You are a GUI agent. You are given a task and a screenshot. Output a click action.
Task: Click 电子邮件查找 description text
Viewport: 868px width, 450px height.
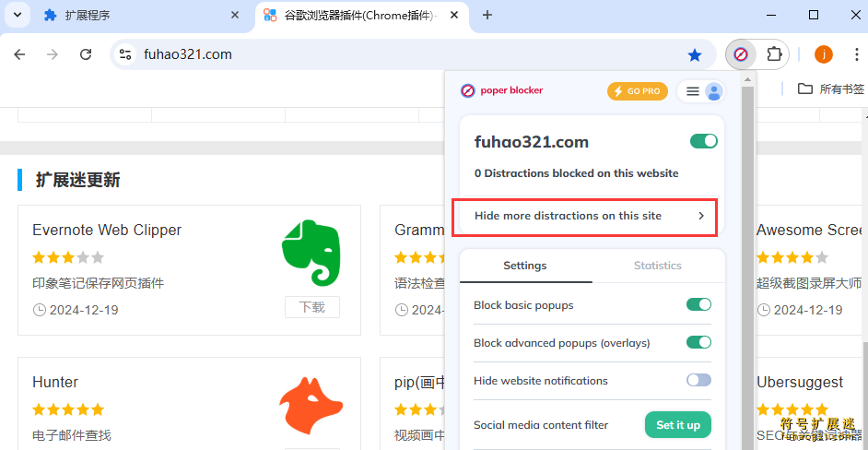point(72,435)
